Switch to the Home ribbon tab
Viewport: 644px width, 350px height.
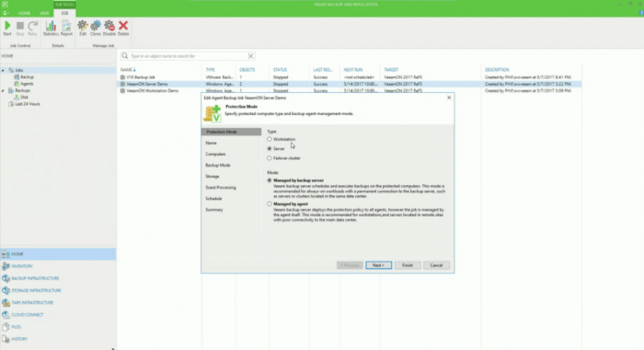(x=24, y=13)
